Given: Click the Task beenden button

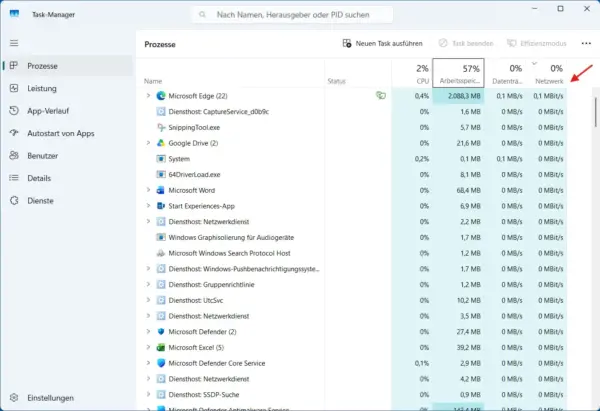Looking at the screenshot, I should tap(466, 43).
